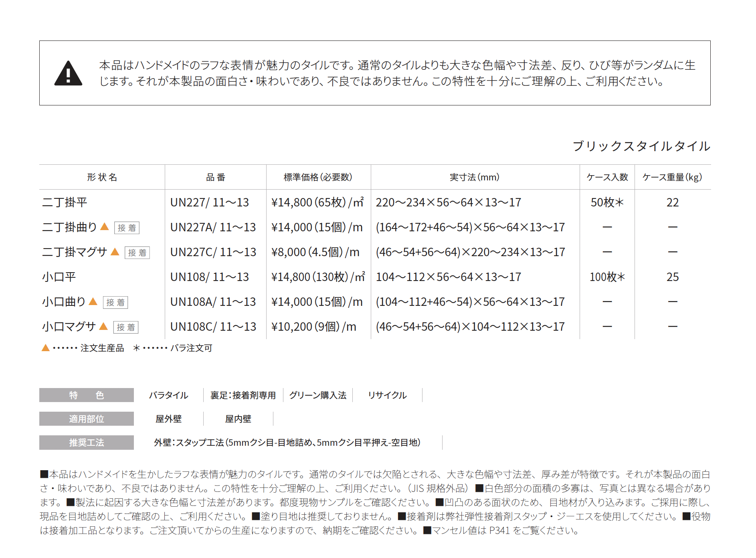The height and width of the screenshot is (558, 756).
Task: Click the 品番 column header
Action: pyautogui.click(x=216, y=177)
